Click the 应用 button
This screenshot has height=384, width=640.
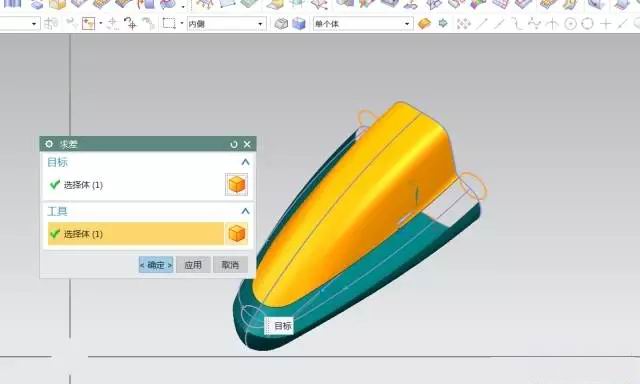[193, 265]
